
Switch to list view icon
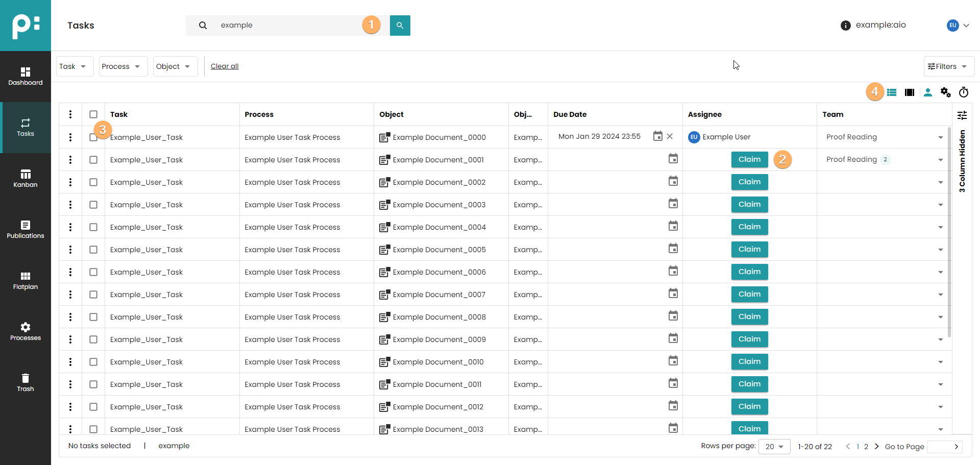892,92
